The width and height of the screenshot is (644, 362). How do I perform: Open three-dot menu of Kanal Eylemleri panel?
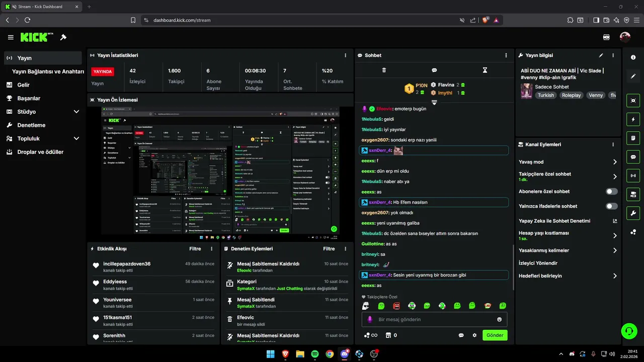coord(613,144)
